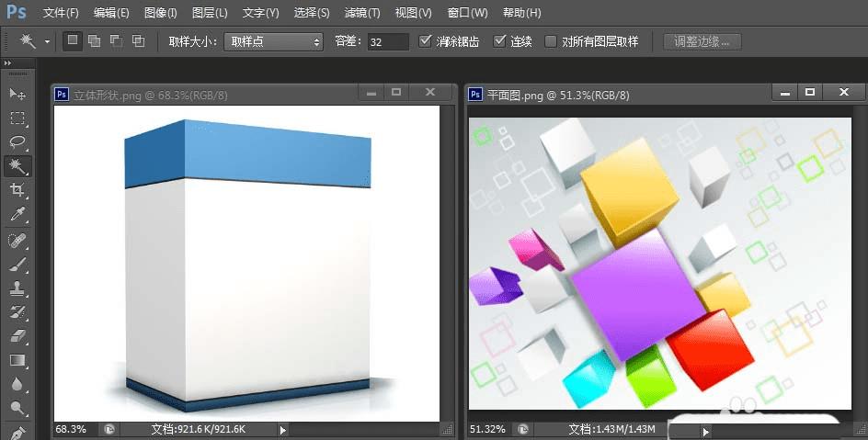Select the History Brush tool
The width and height of the screenshot is (868, 440).
pyautogui.click(x=17, y=312)
